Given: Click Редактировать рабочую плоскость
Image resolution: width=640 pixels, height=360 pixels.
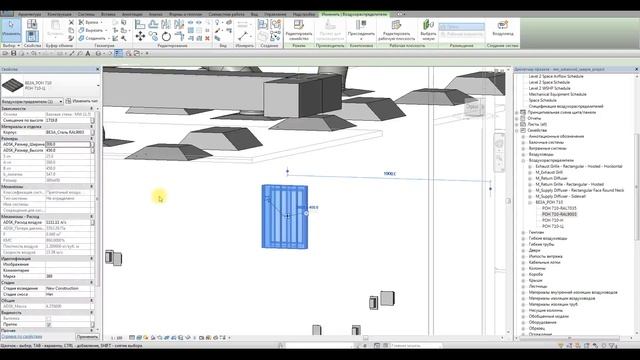Looking at the screenshot, I should tap(396, 30).
